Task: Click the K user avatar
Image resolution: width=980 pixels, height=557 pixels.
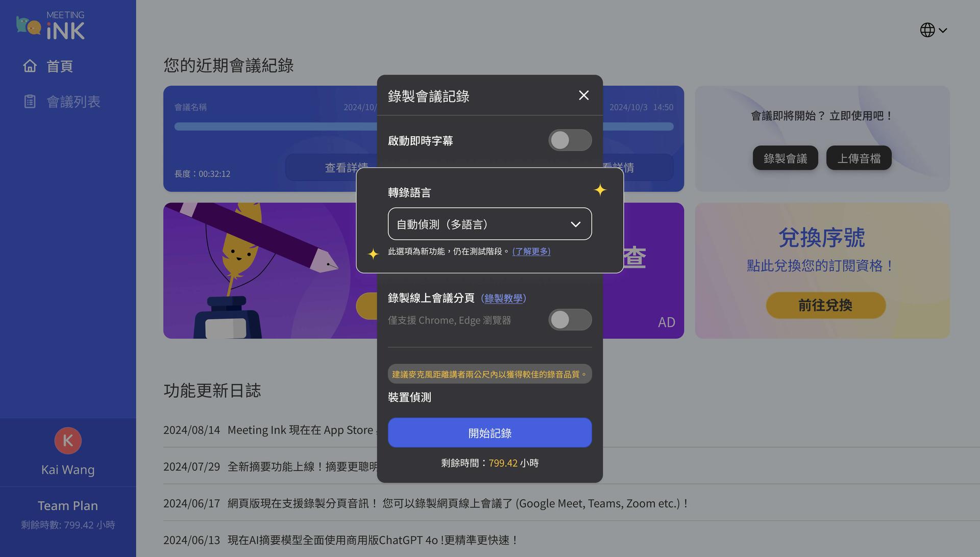Action: pyautogui.click(x=68, y=441)
